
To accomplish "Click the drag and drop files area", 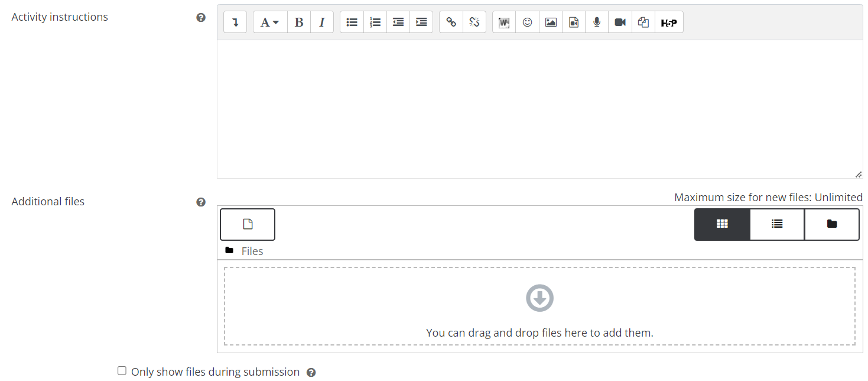I will [x=539, y=306].
